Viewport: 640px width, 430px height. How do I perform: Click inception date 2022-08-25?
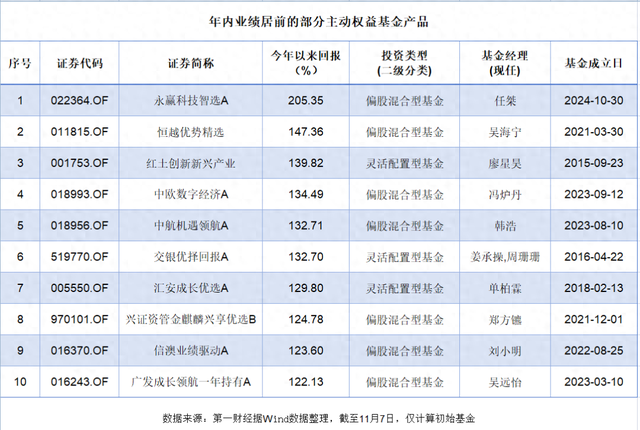(594, 351)
